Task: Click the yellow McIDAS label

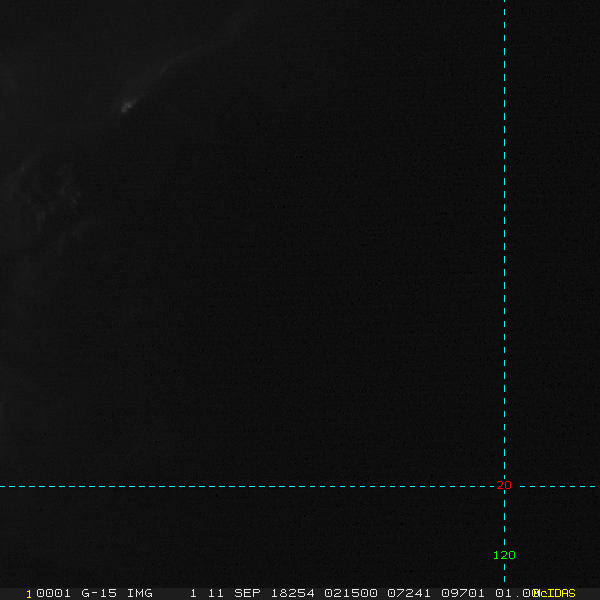Action: [554, 593]
